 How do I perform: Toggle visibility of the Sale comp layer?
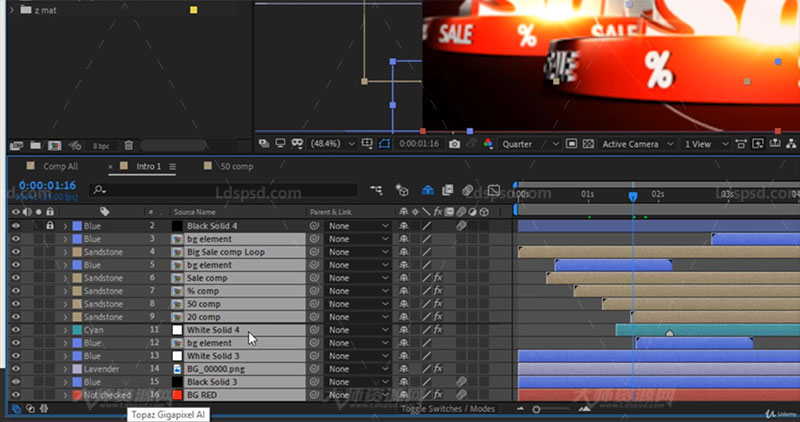point(16,278)
